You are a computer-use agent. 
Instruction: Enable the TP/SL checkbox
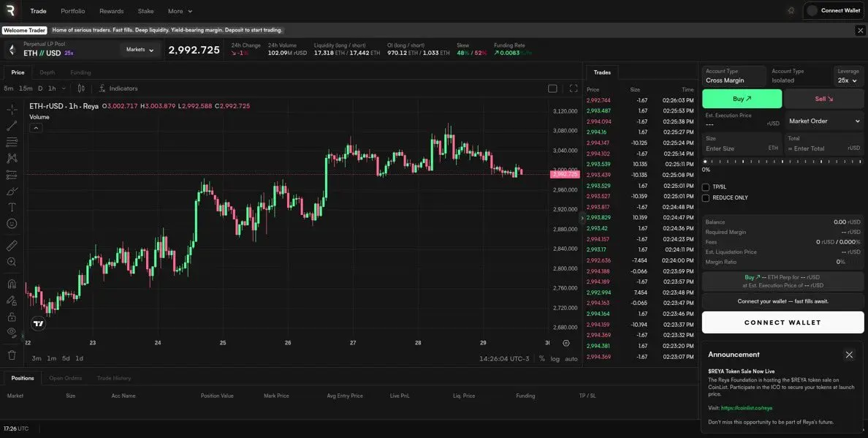coord(706,187)
